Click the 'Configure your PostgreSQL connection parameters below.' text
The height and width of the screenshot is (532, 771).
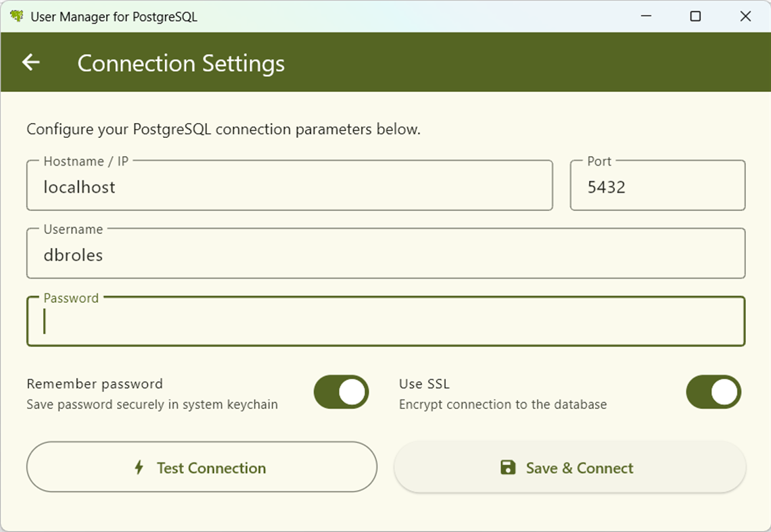[x=224, y=129]
